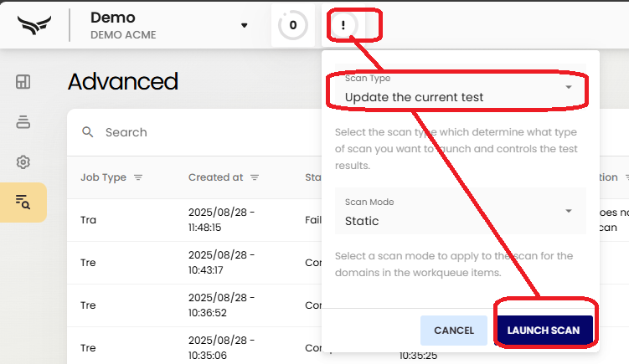Open the settings gear in sidebar
This screenshot has height=364, width=629.
[x=23, y=162]
